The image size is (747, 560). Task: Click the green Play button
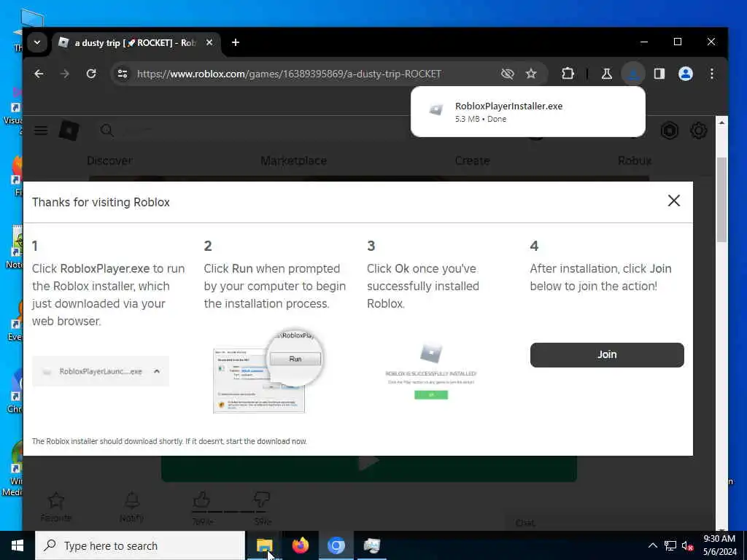pyautogui.click(x=368, y=469)
